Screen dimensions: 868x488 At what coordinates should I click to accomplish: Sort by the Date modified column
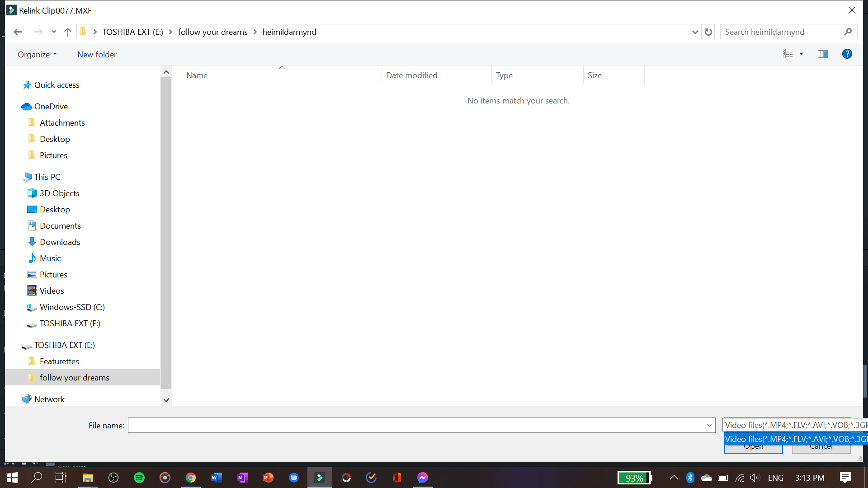(411, 75)
